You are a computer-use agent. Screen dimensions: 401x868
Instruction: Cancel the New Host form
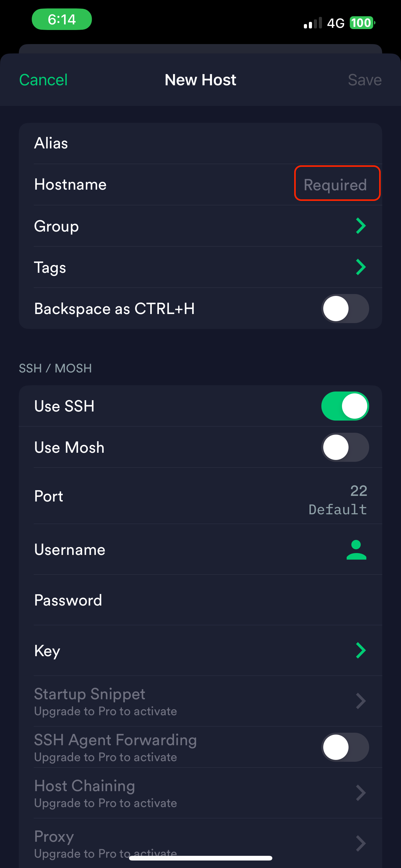43,80
